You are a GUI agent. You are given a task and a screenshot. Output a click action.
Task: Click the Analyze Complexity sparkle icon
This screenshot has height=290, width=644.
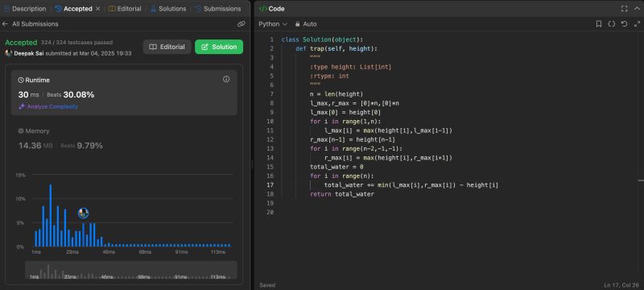pos(22,106)
